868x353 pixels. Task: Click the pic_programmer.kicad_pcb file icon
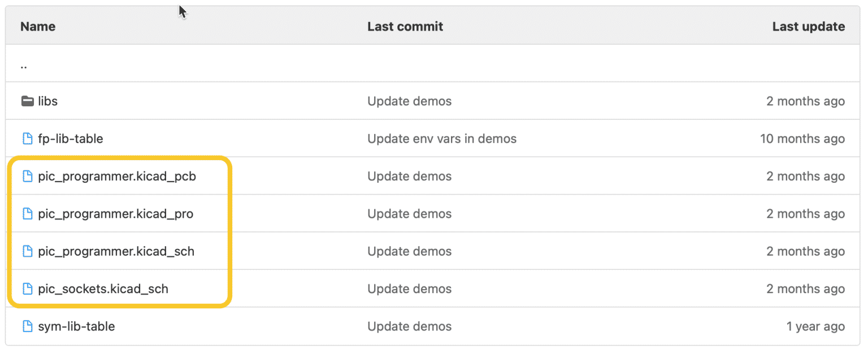click(x=27, y=176)
